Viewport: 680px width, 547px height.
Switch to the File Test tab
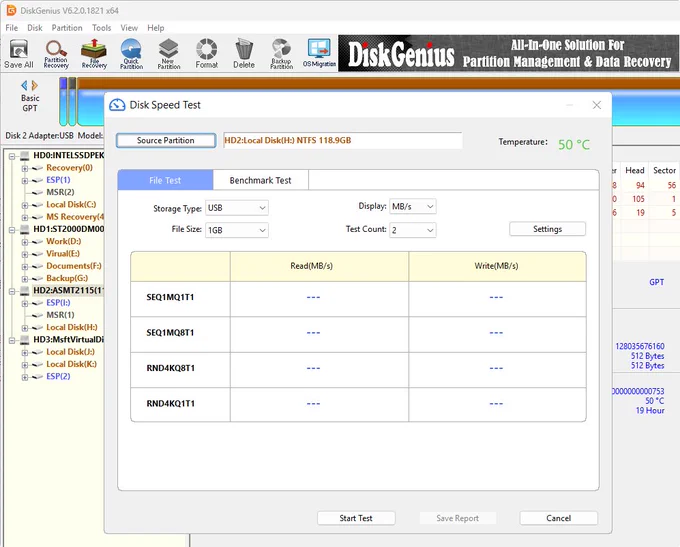point(165,180)
